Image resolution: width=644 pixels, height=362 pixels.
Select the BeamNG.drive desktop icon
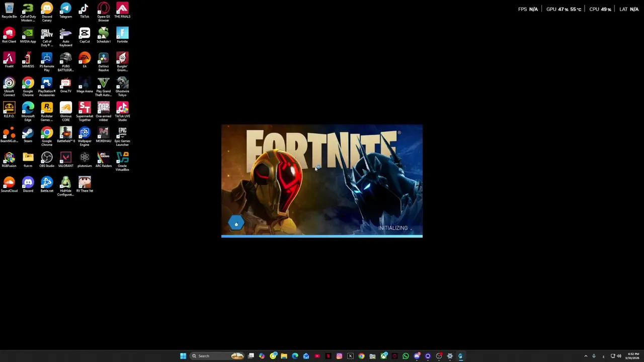[9, 135]
